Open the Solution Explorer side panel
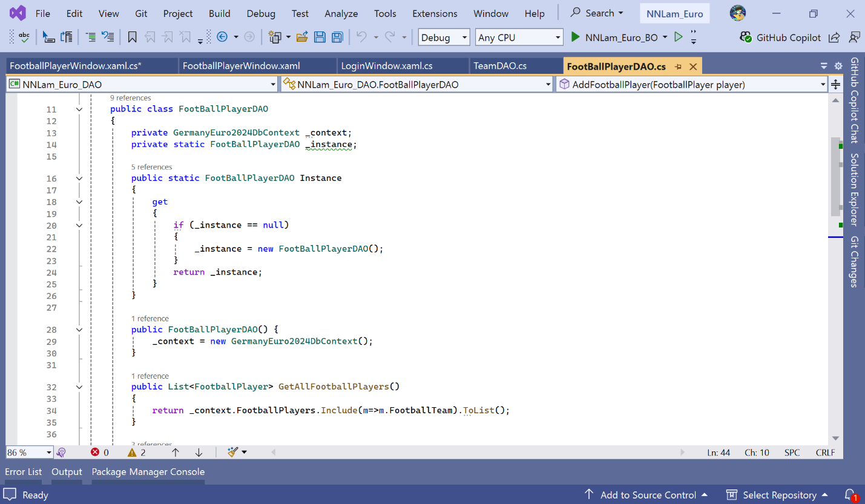Screen dimensions: 865x504 coord(854,189)
